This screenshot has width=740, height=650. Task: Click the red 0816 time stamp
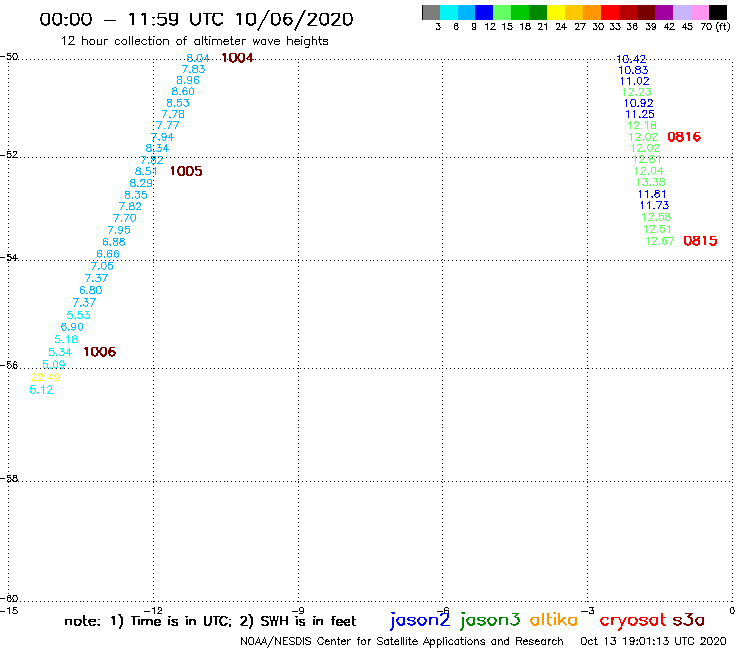[684, 137]
